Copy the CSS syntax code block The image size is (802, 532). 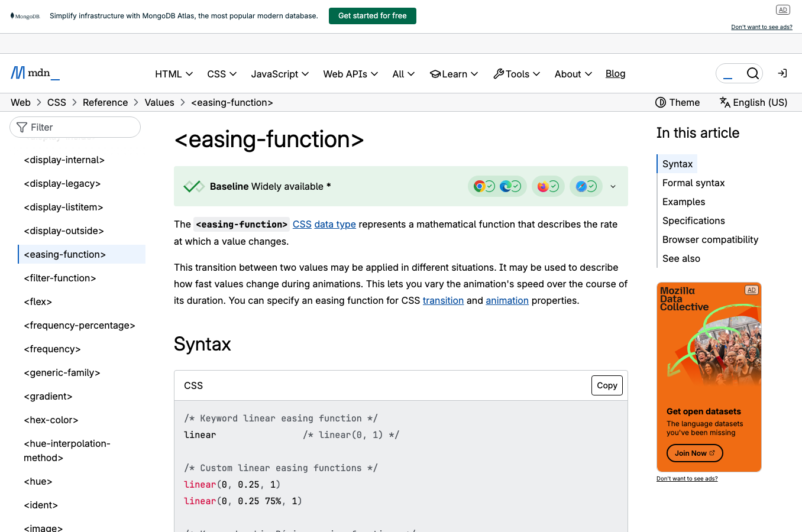pyautogui.click(x=607, y=385)
